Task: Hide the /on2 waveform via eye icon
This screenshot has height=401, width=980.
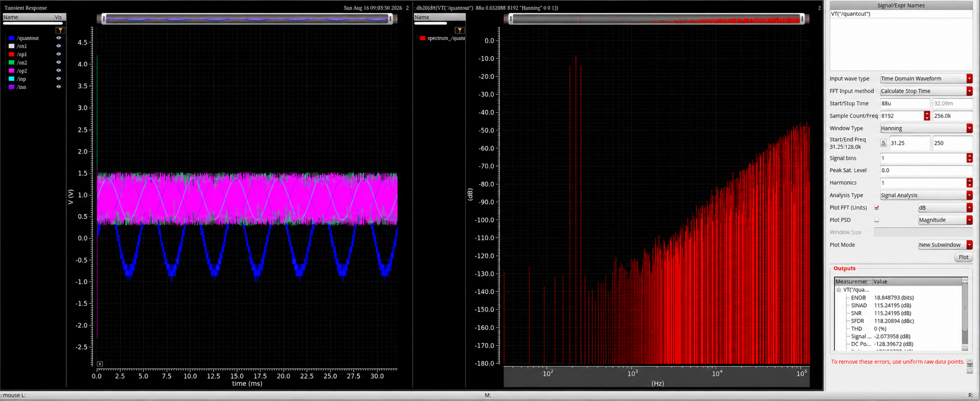Action: coord(58,62)
